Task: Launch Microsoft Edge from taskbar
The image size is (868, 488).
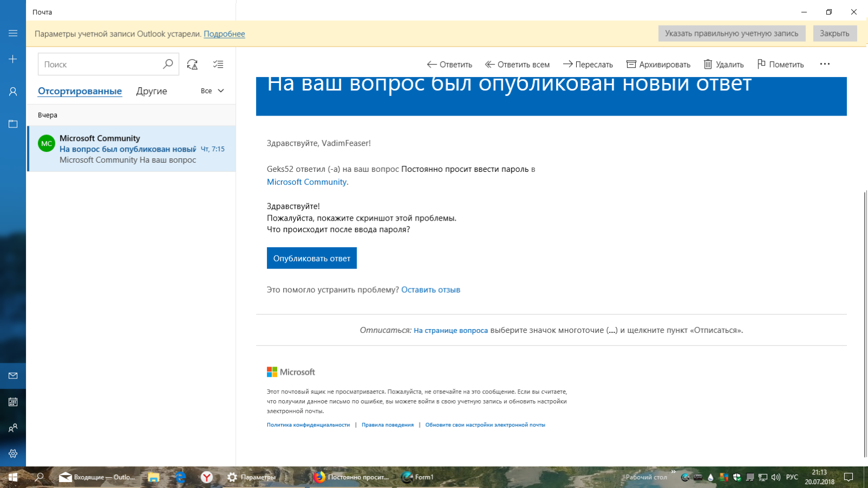Action: 180,477
